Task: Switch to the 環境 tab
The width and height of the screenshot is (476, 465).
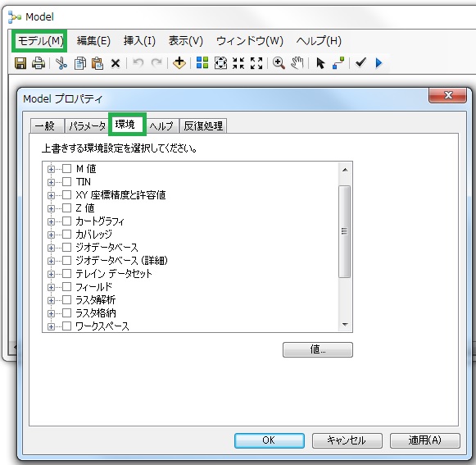Action: 127,125
